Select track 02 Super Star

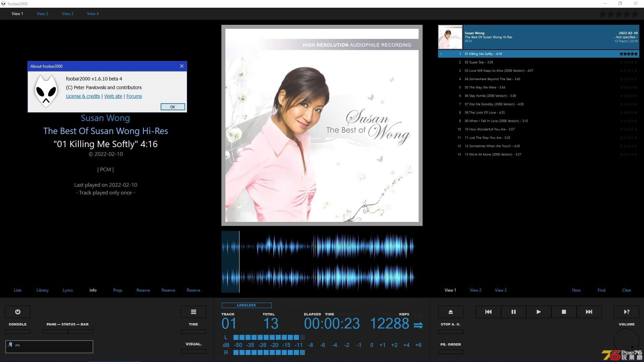539,62
